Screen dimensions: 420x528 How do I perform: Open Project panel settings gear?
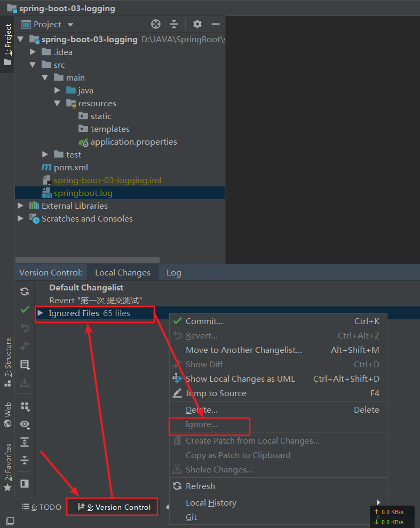(x=197, y=24)
